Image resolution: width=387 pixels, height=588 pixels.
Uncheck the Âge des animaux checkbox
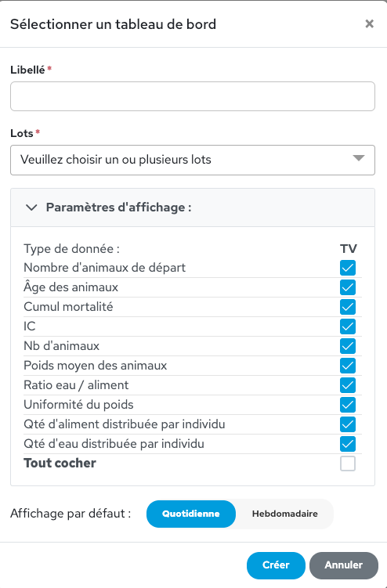click(348, 287)
